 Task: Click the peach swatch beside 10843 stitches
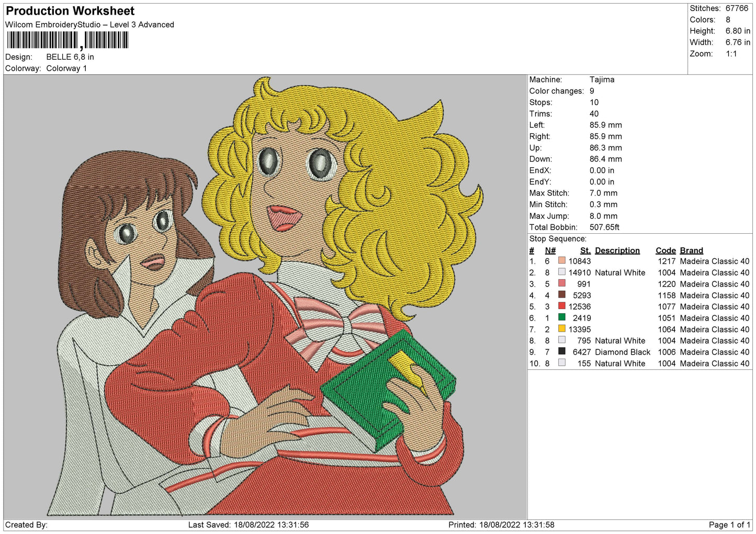point(561,260)
